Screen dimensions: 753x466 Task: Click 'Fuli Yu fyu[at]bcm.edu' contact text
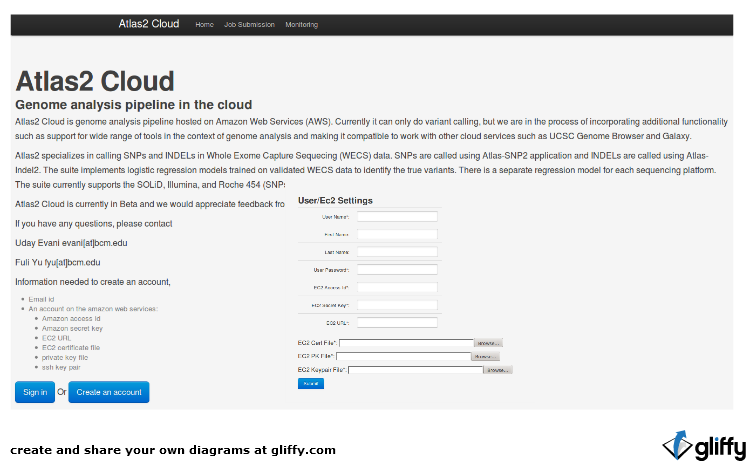58,262
